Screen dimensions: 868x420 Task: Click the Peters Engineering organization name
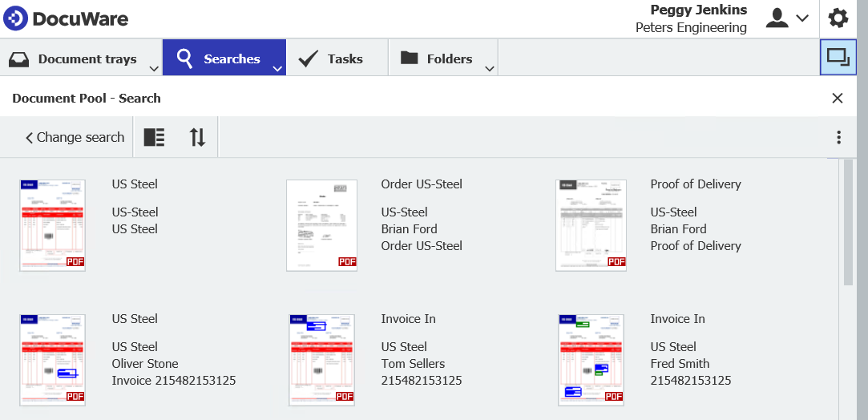(691, 28)
